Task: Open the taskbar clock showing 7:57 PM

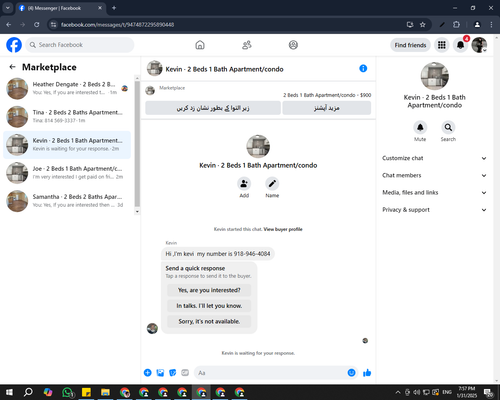Action: click(467, 392)
